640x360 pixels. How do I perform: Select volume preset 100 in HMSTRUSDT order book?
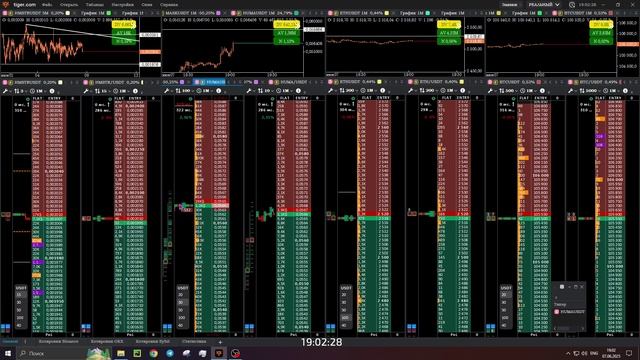click(x=20, y=318)
